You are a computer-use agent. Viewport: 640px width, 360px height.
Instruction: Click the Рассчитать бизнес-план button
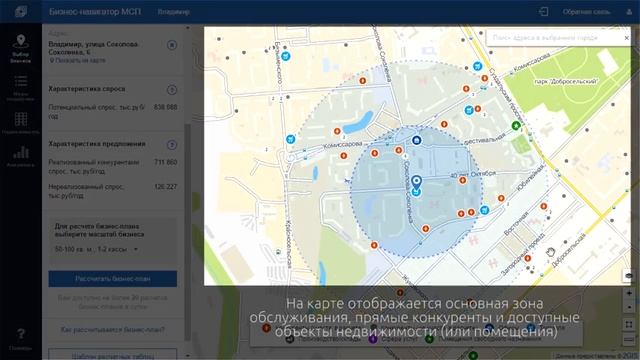pyautogui.click(x=113, y=279)
